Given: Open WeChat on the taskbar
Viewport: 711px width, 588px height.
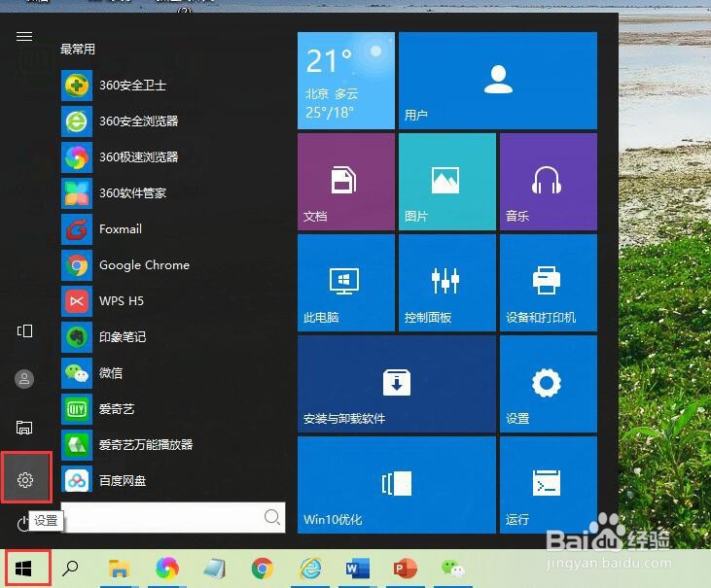Looking at the screenshot, I should 452,568.
